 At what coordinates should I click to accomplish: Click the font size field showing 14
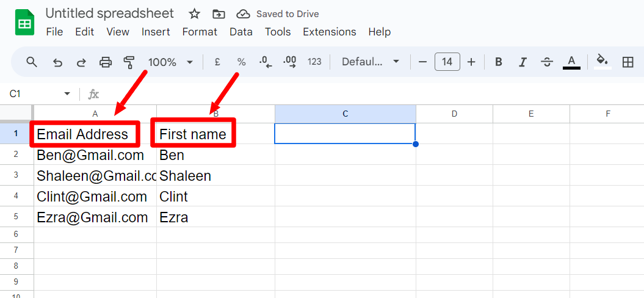point(447,62)
